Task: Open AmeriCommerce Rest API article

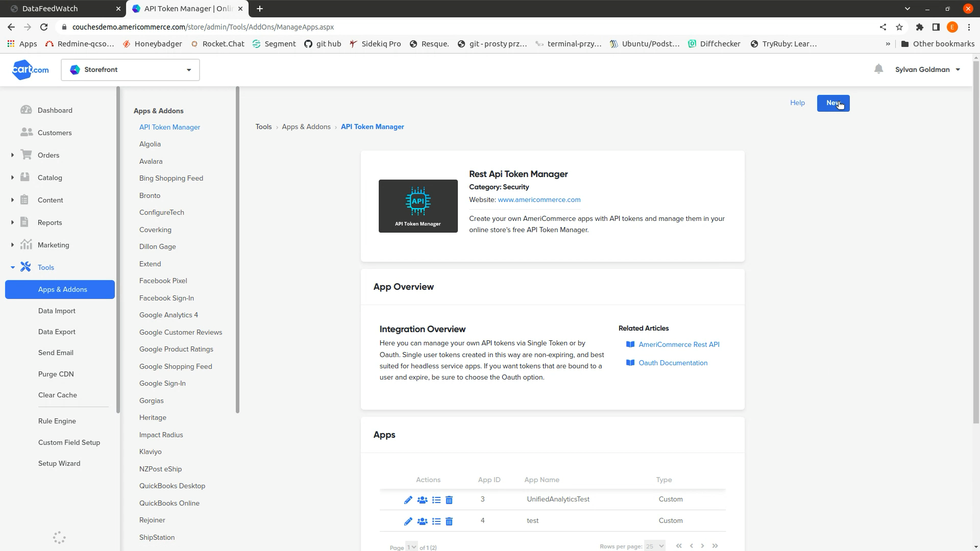Action: 679,344
